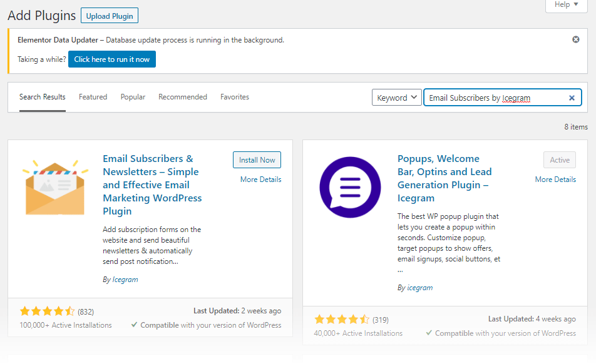This screenshot has height=364, width=596.
Task: Click the compatibility checkmark under Icegram popups
Action: (429, 333)
